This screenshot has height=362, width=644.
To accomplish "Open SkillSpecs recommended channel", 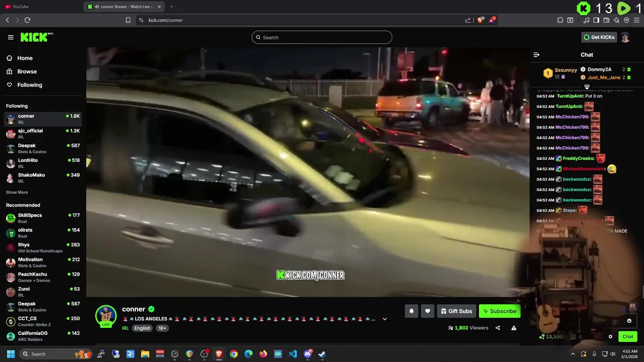I will pyautogui.click(x=43, y=218).
